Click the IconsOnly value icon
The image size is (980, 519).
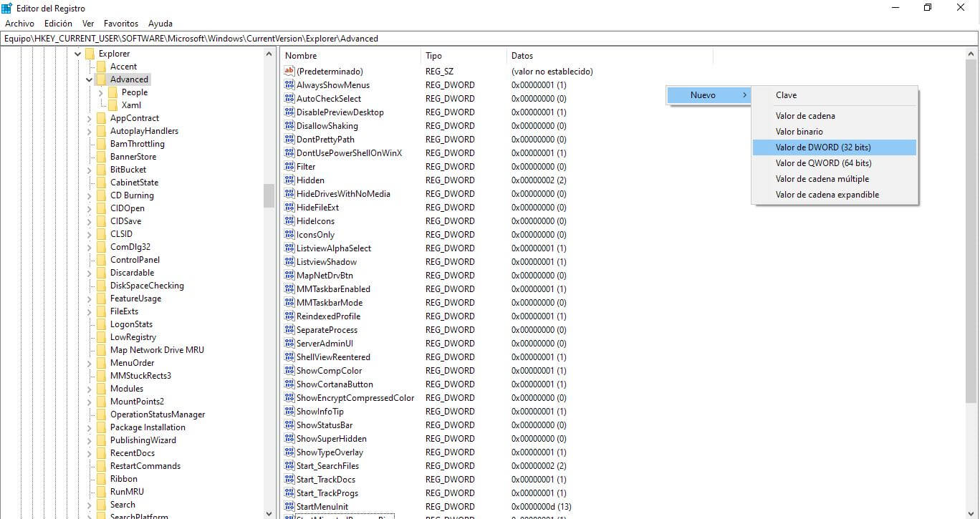(289, 234)
